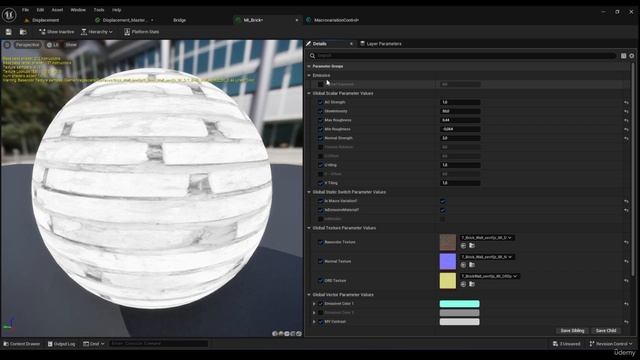The height and width of the screenshot is (360, 640).
Task: Click the Save asset toolbar icon
Action: pyautogui.click(x=9, y=31)
